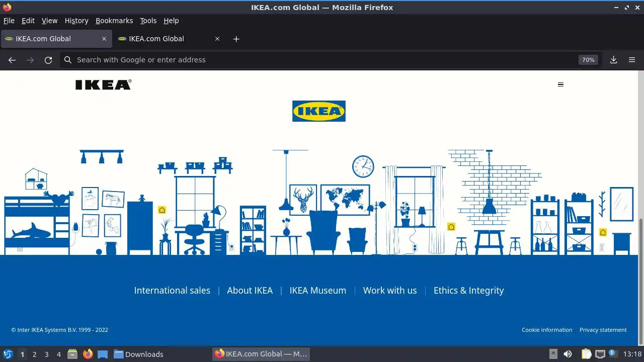Click the wall clock in the illustration
The height and width of the screenshot is (362, 644).
[363, 166]
